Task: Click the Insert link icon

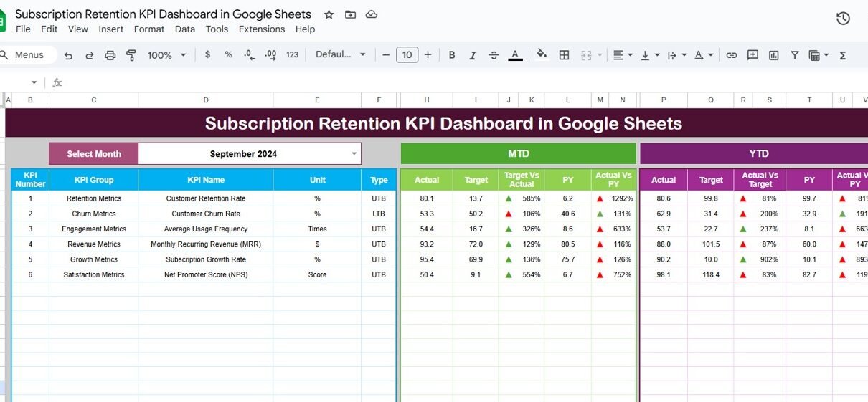Action: pyautogui.click(x=732, y=55)
